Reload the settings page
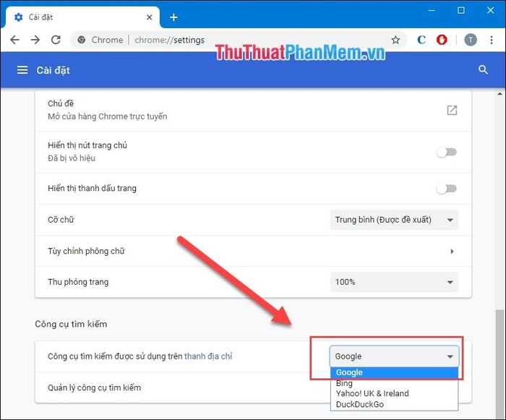This screenshot has width=506, height=420. pyautogui.click(x=56, y=40)
